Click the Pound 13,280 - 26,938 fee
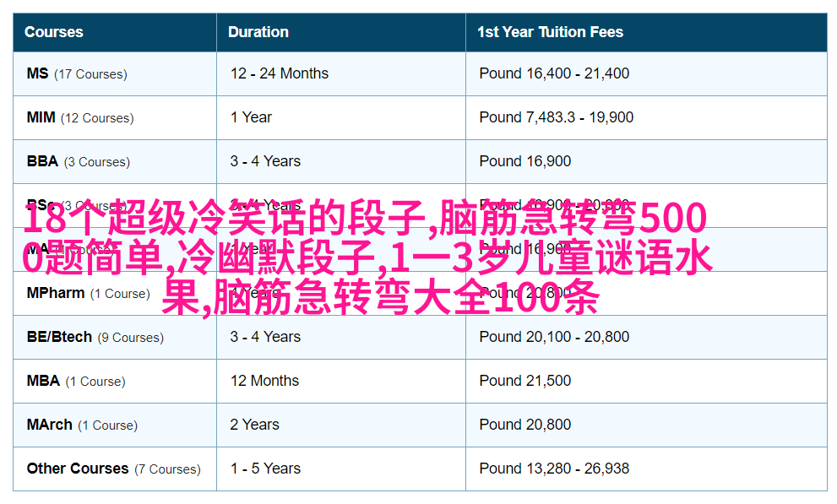Screen dimensions: 837x504 pos(554,469)
